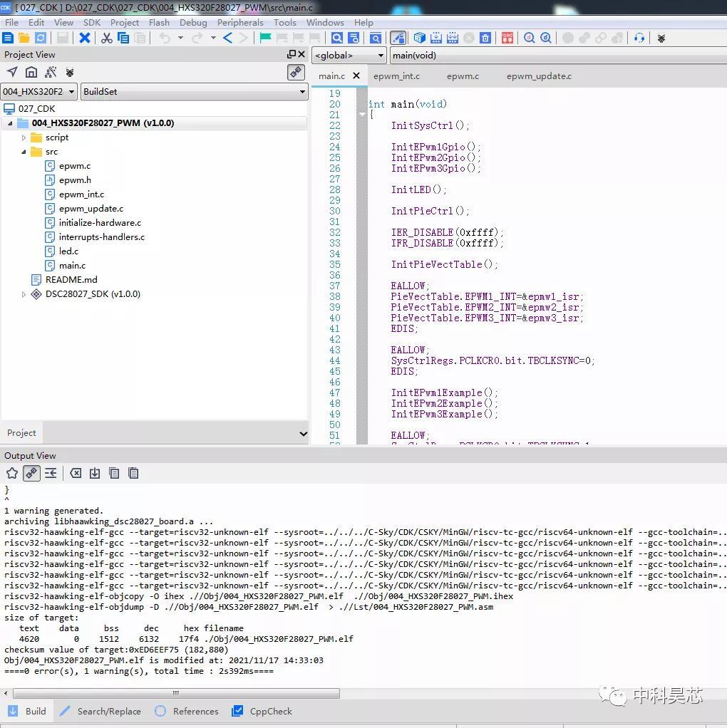Click the blue X delete toolbar icon
The width and height of the screenshot is (727, 728).
85,38
